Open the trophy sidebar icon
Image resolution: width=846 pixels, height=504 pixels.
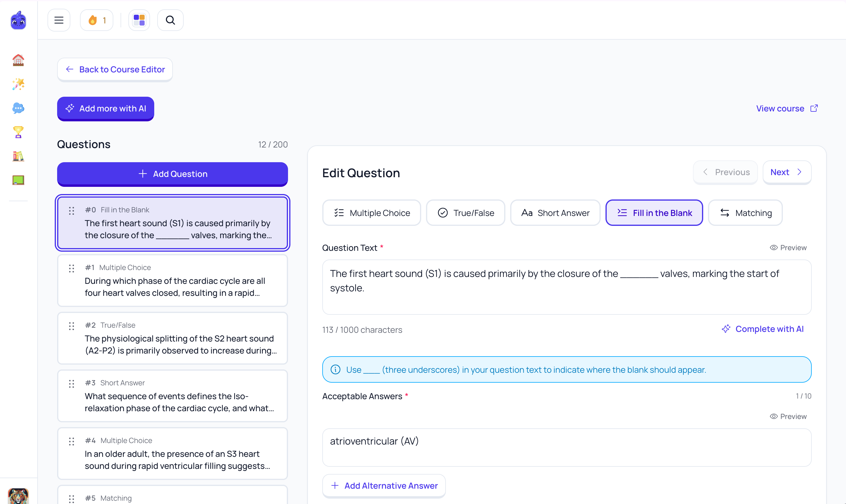click(x=18, y=132)
